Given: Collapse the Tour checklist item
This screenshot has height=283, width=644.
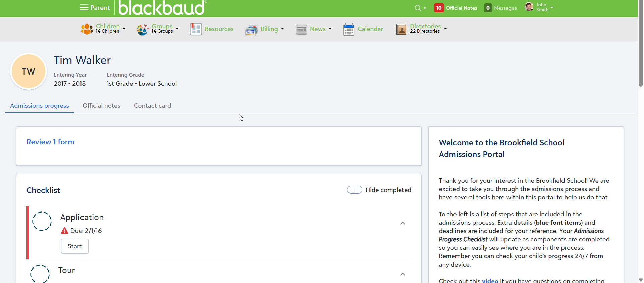Looking at the screenshot, I should click(402, 274).
